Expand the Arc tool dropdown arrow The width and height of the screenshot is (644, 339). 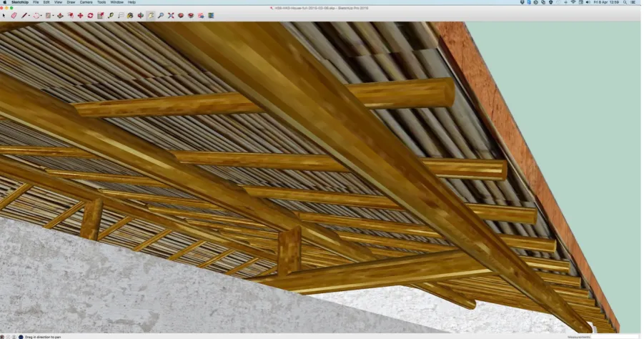pos(41,16)
